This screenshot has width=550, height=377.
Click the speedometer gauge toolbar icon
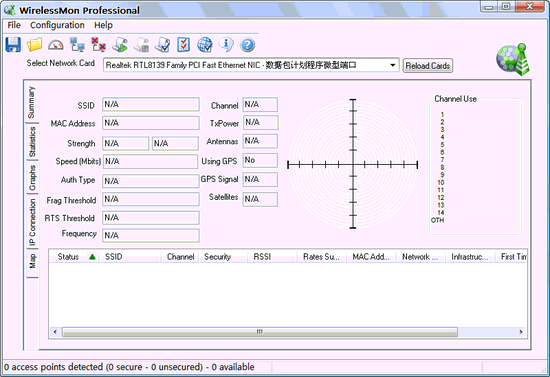pos(56,45)
